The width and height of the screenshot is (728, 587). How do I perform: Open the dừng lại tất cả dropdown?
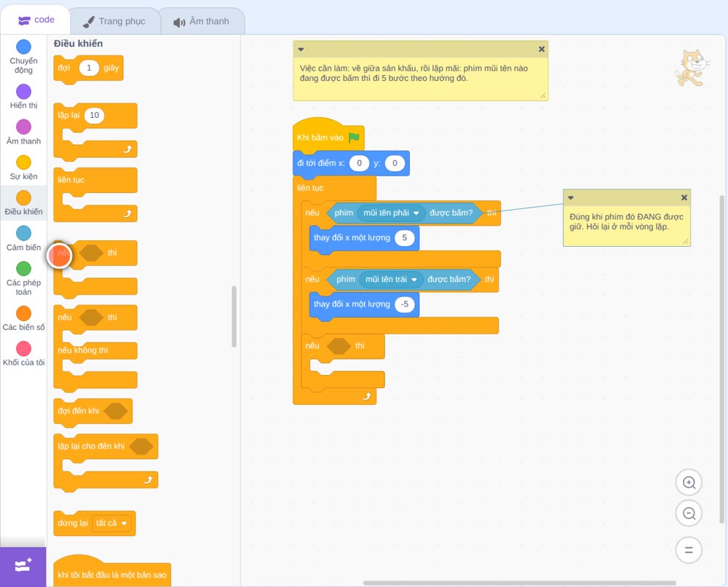click(111, 524)
